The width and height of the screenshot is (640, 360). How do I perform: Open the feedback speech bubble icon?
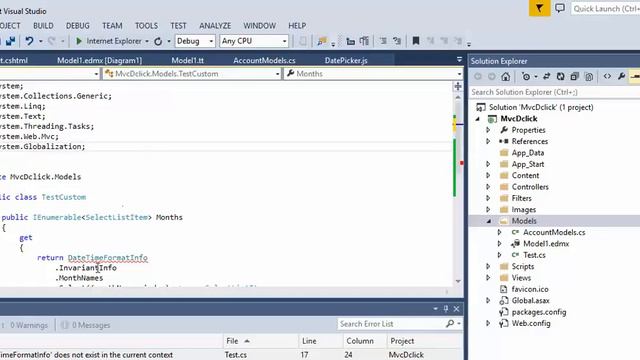click(560, 8)
